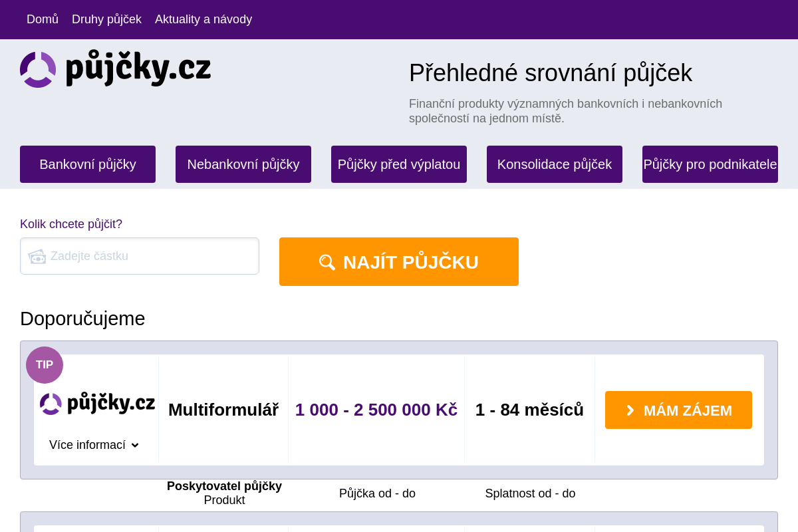
Task: Click the chevron arrow inside the MÁM ZÁJEM button
Action: [x=630, y=410]
